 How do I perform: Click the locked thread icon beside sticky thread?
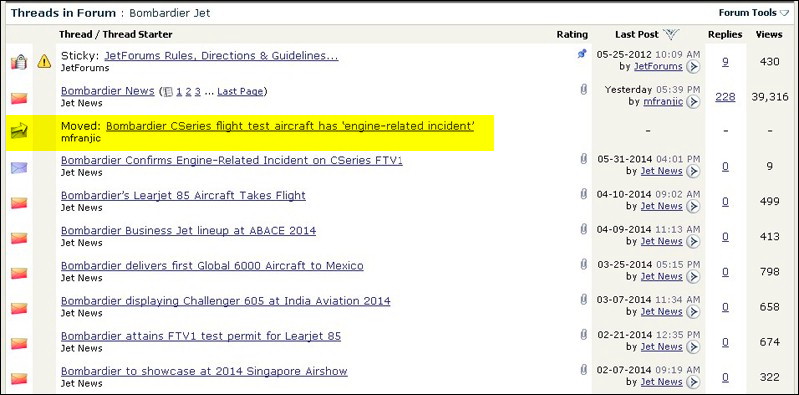click(19, 62)
